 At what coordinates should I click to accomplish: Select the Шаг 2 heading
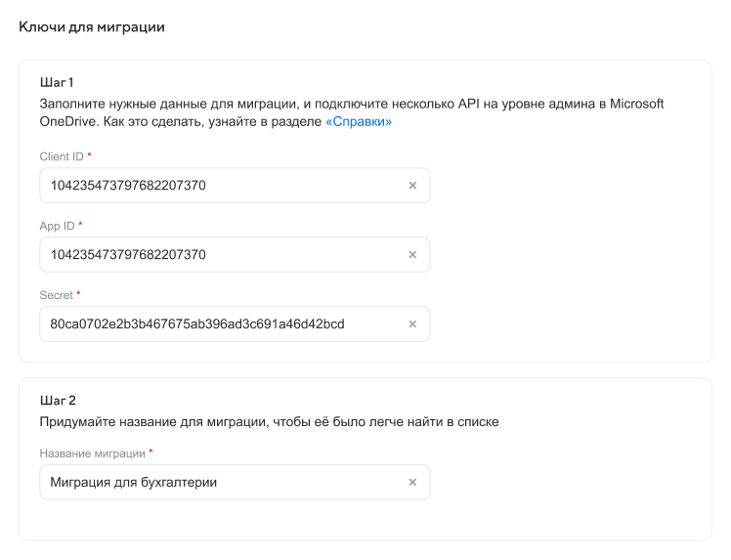(58, 400)
